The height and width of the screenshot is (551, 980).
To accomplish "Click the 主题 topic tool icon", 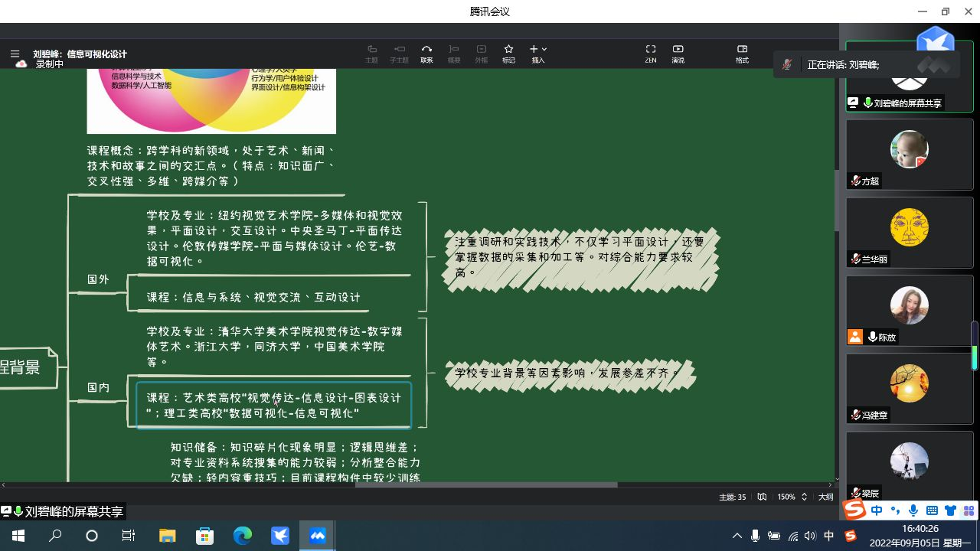I will pos(371,54).
